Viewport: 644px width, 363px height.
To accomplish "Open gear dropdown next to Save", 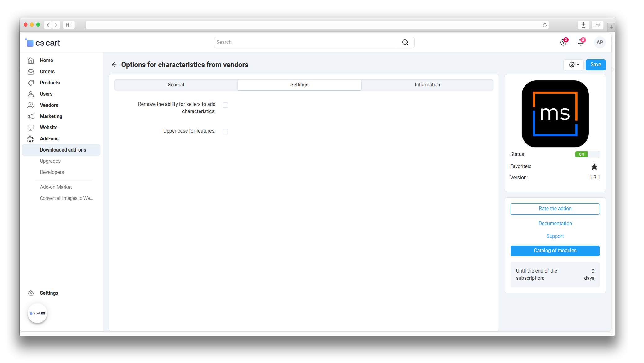I will [x=573, y=65].
